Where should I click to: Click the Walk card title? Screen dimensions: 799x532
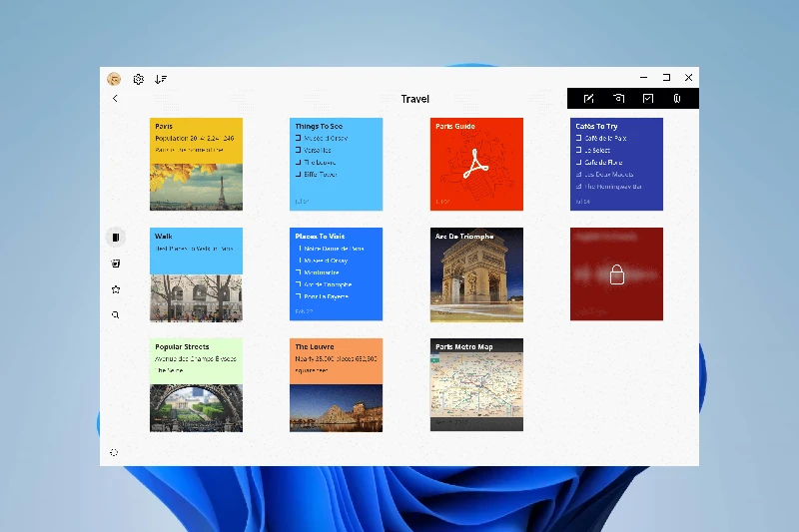tap(164, 237)
